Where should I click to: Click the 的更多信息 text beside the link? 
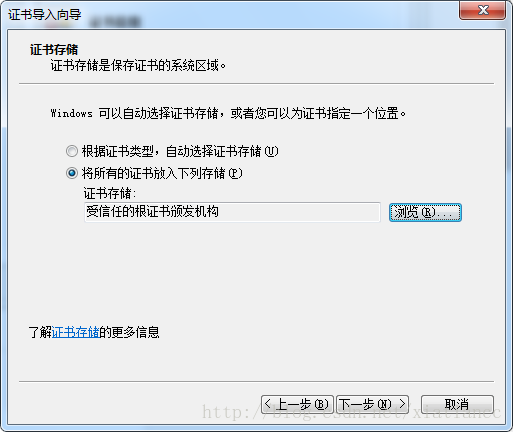pos(129,332)
